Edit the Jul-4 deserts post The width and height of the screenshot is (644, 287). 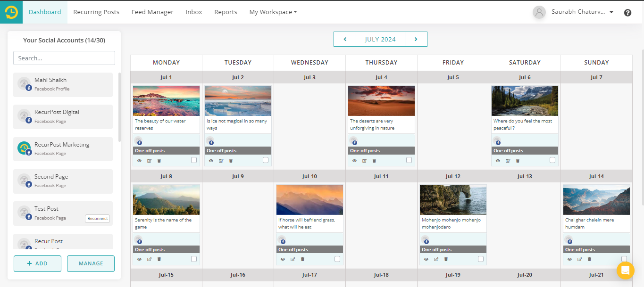click(364, 161)
